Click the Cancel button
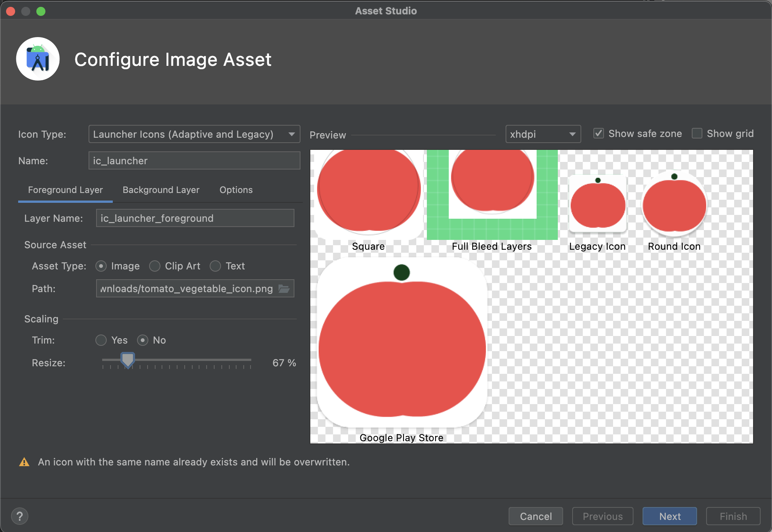This screenshot has height=532, width=772. tap(535, 516)
